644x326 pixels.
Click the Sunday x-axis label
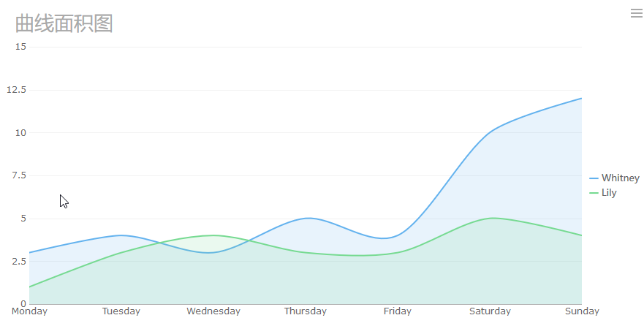click(582, 311)
